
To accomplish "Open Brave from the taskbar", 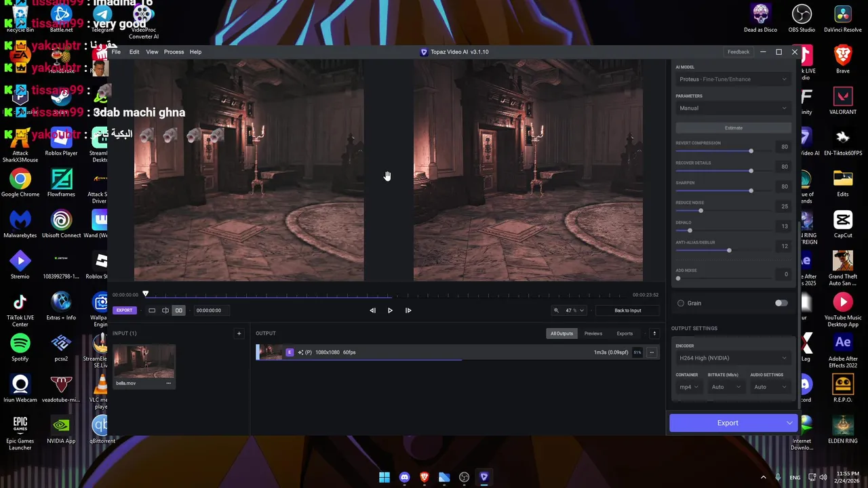I will pyautogui.click(x=425, y=477).
